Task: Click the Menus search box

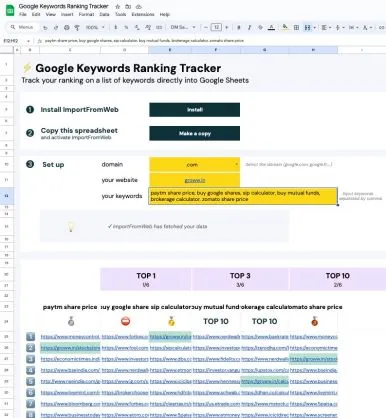Action: (x=22, y=27)
